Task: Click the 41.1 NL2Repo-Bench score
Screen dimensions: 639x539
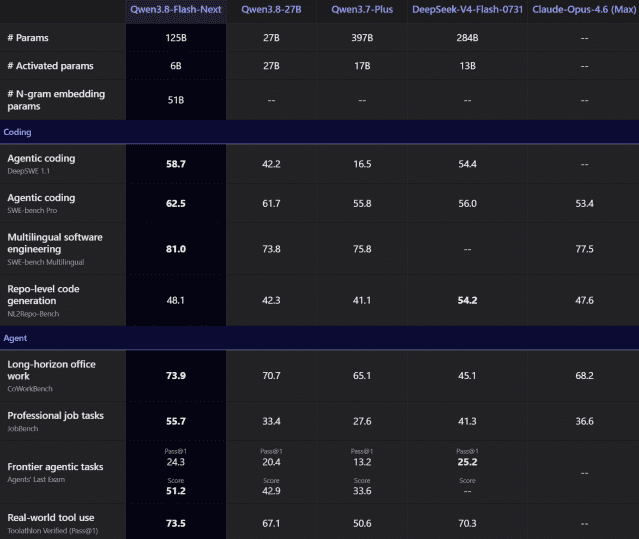Action: tap(362, 301)
